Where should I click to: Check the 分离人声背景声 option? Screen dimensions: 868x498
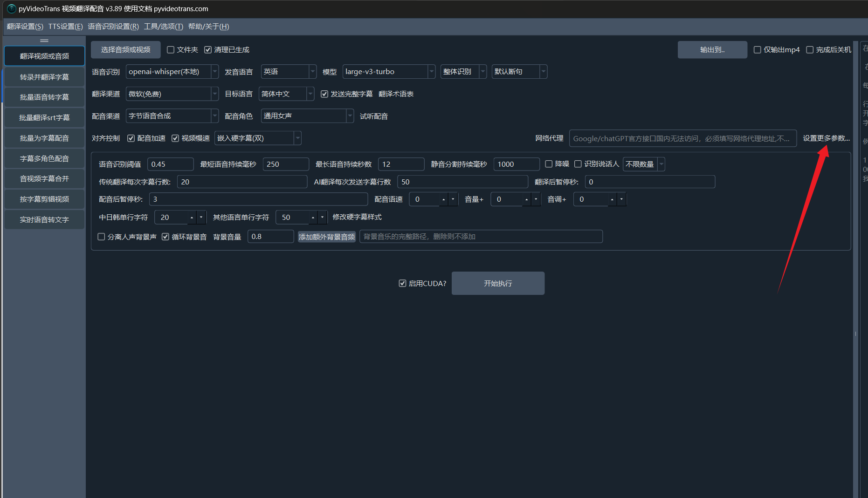[101, 237]
